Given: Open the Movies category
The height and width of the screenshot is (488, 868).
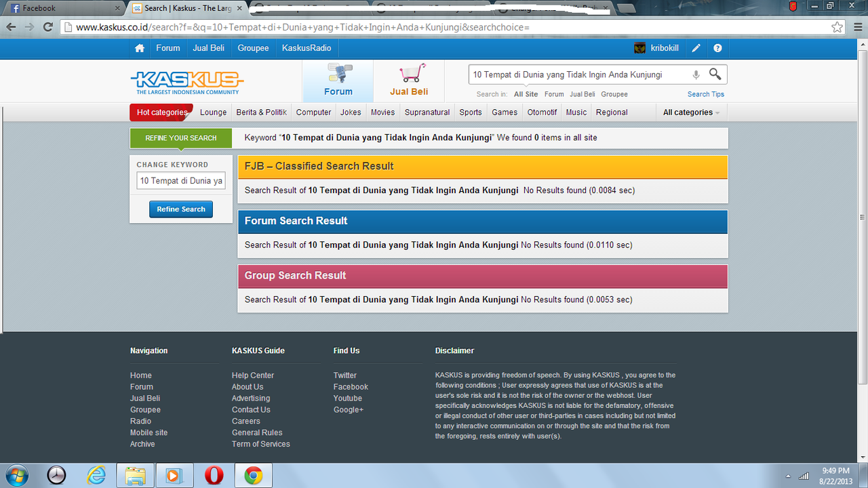Looking at the screenshot, I should (x=382, y=113).
